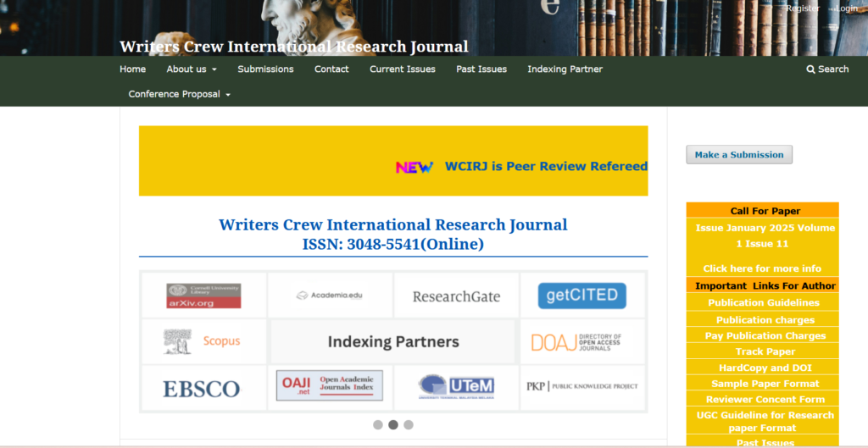Screen dimensions: 868x448
Task: Select the Scopus logo tile
Action: (x=202, y=341)
